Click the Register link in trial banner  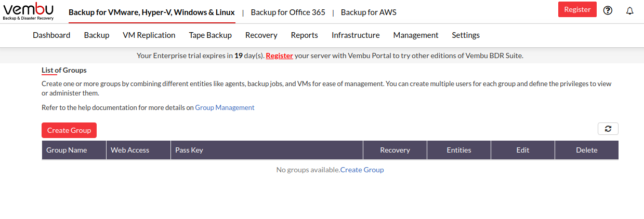coord(280,56)
